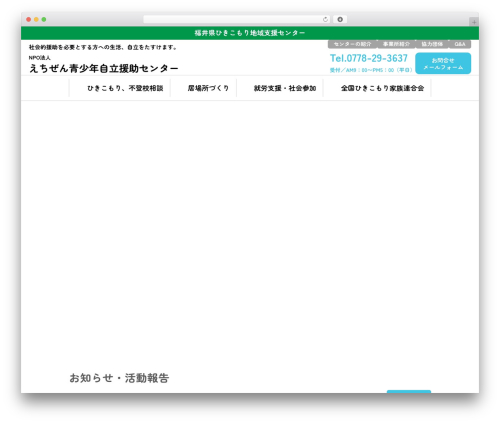The width and height of the screenshot is (500, 423).
Task: Click えちぜん青少年自立援助センター site title
Action: pos(104,68)
